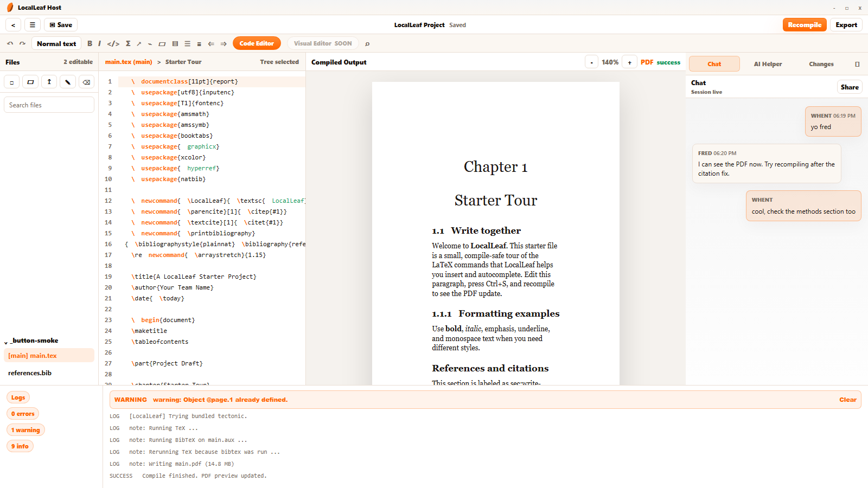Image resolution: width=868 pixels, height=488 pixels.
Task: Zoom in the PDF preview
Action: coord(629,62)
